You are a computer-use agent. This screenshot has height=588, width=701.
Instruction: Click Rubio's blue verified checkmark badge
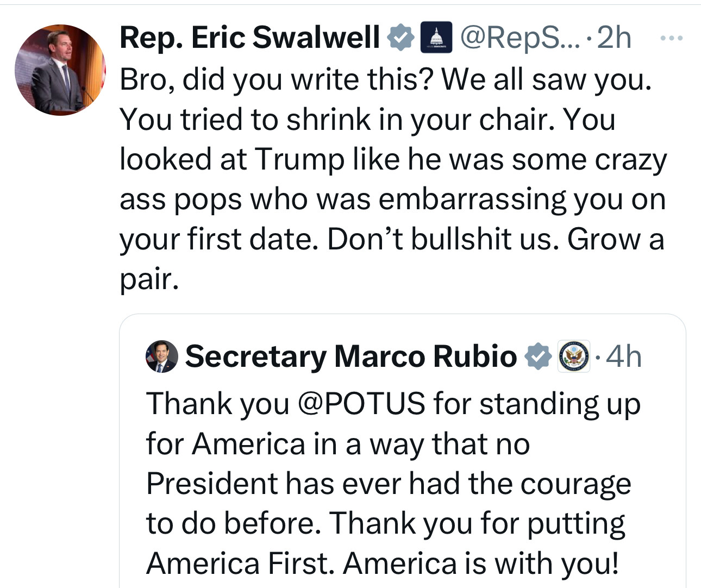[538, 356]
